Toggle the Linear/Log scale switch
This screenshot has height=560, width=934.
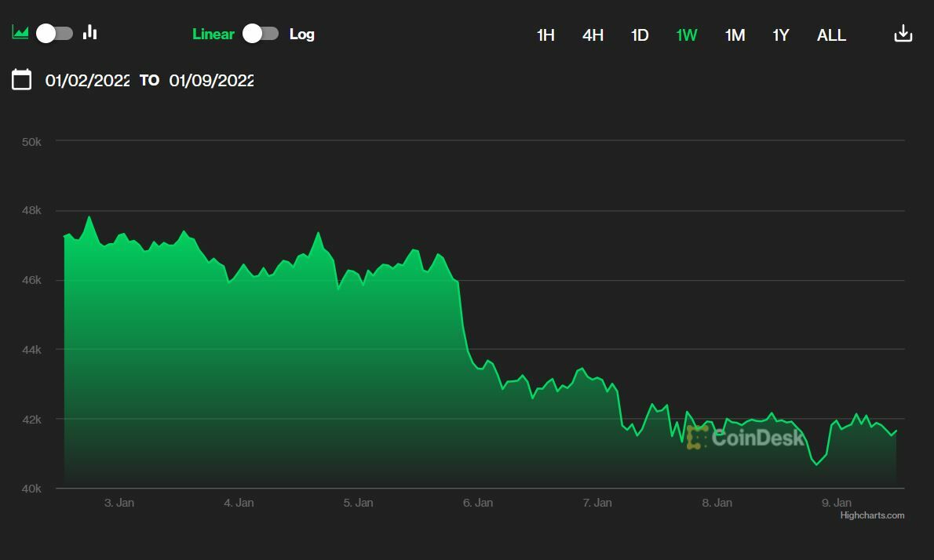point(261,33)
